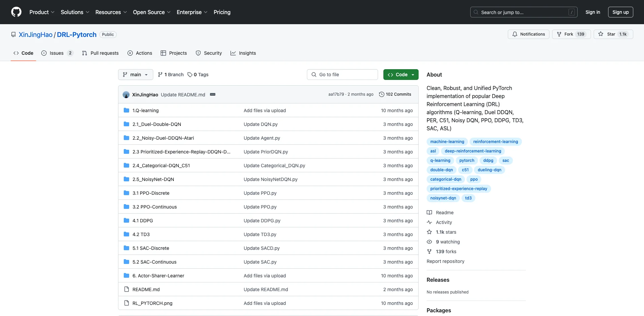Click the pulse icon beside Activity
The width and height of the screenshot is (644, 316).
[429, 222]
